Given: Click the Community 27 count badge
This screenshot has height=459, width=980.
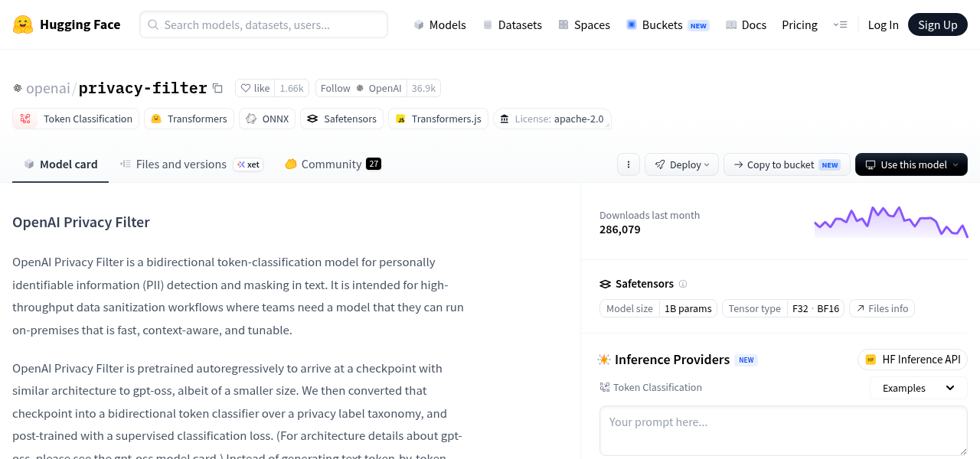Looking at the screenshot, I should pos(374,164).
